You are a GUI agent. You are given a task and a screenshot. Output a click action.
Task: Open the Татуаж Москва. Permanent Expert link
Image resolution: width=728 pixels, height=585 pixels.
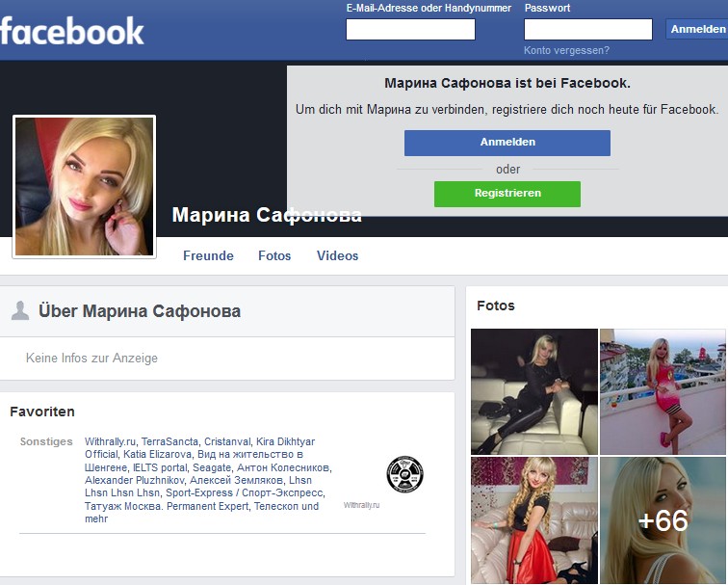(x=167, y=506)
